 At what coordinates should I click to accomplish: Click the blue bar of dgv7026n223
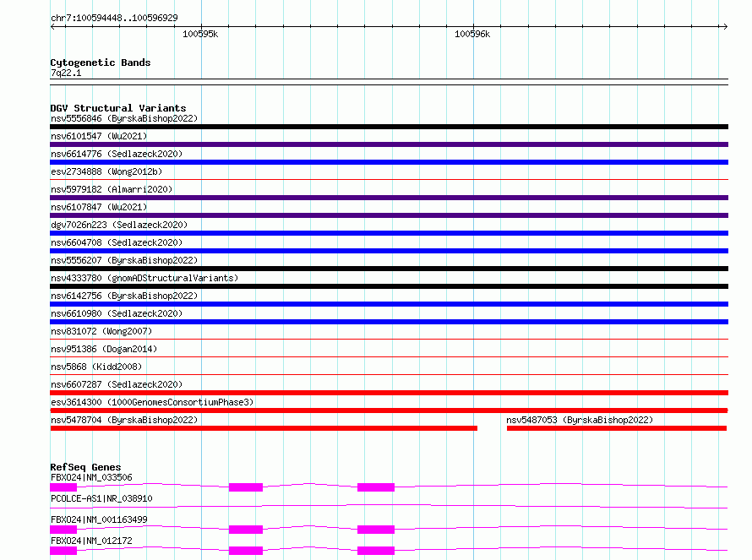tap(389, 233)
